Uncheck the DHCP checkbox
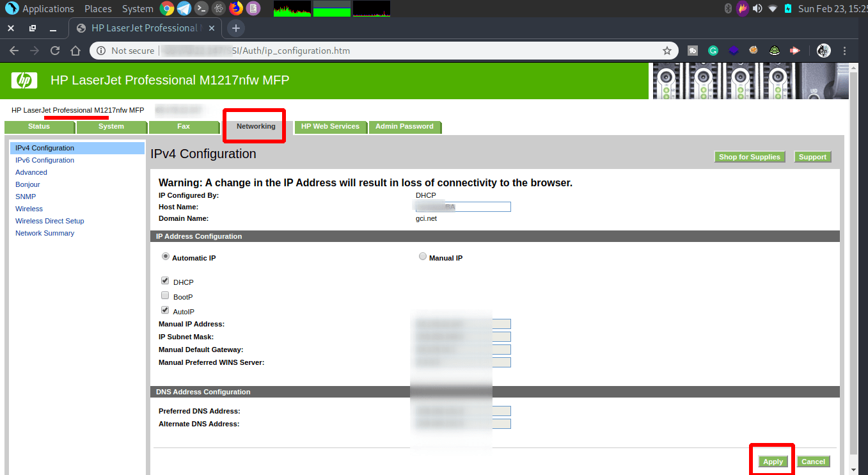 tap(165, 281)
